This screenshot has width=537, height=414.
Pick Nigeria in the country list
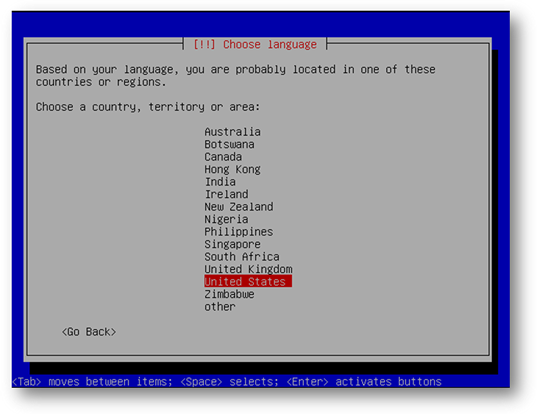click(226, 219)
